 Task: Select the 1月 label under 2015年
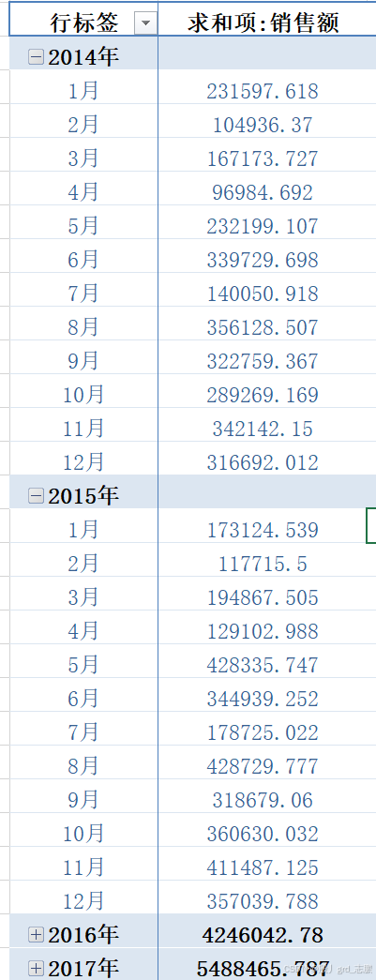point(83,530)
